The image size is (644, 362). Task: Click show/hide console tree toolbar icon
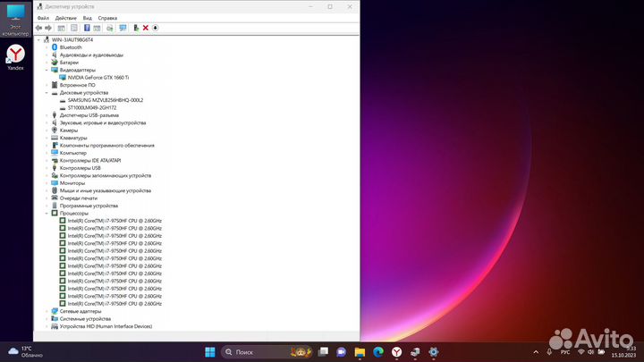click(61, 28)
